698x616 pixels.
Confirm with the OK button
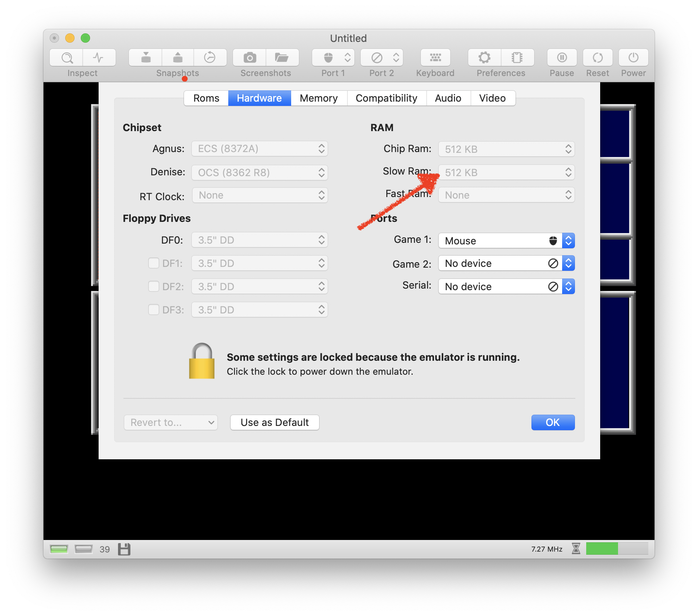[553, 422]
